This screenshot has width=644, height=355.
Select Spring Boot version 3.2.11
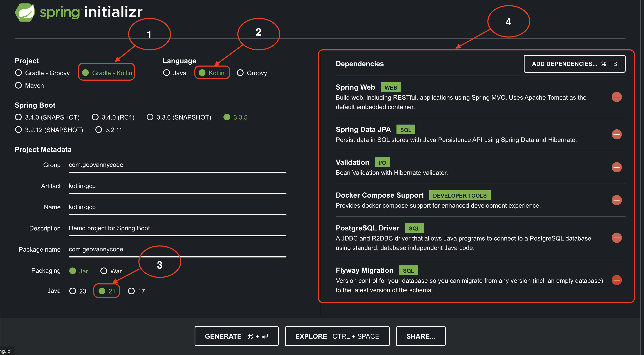99,130
